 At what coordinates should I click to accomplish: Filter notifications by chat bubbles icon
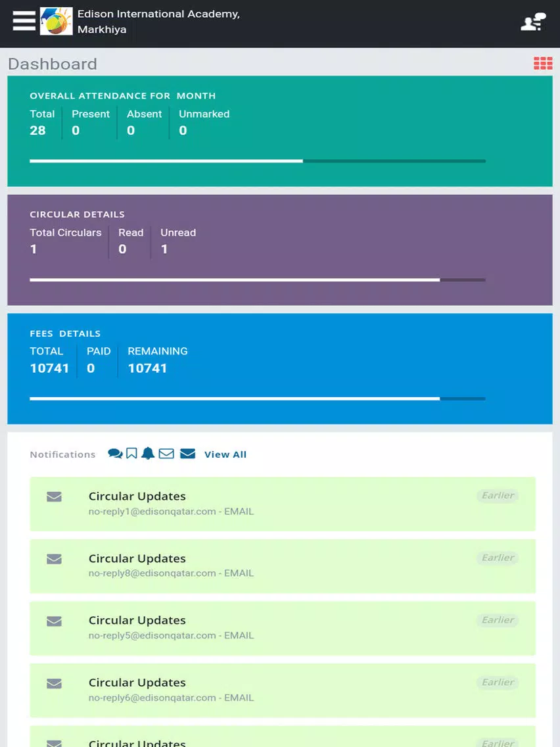pos(115,454)
